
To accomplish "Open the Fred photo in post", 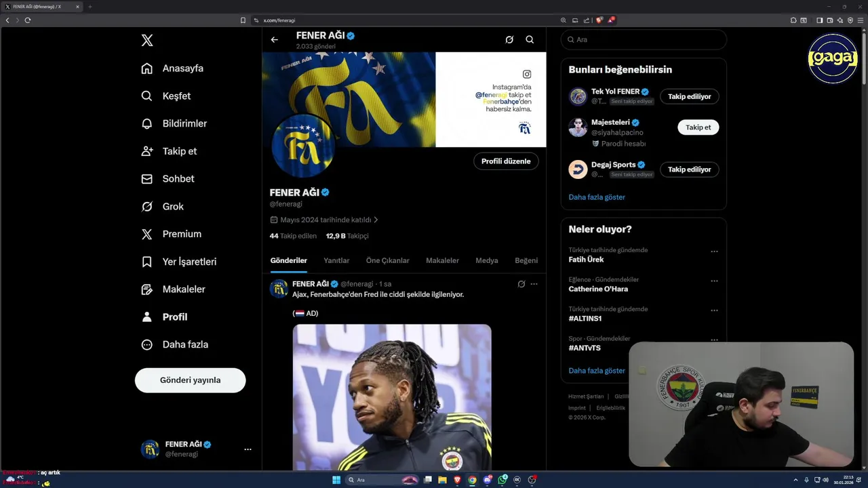I will tap(392, 397).
